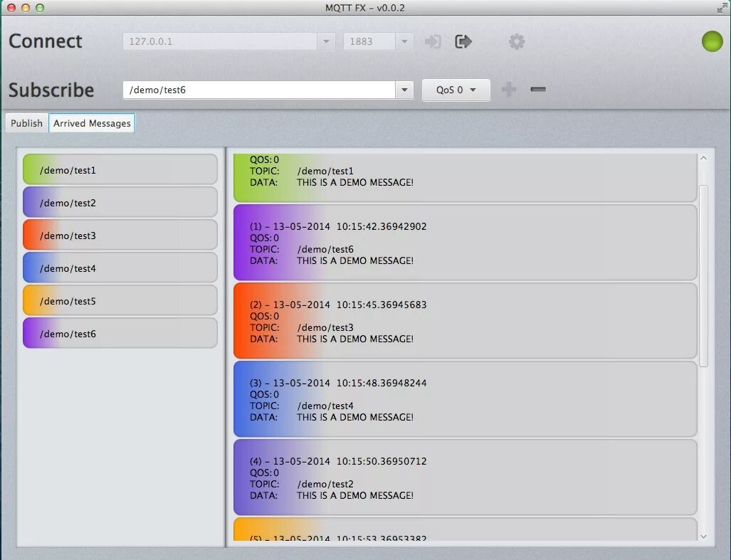
Task: Click the port field showing 1883
Action: 369,41
